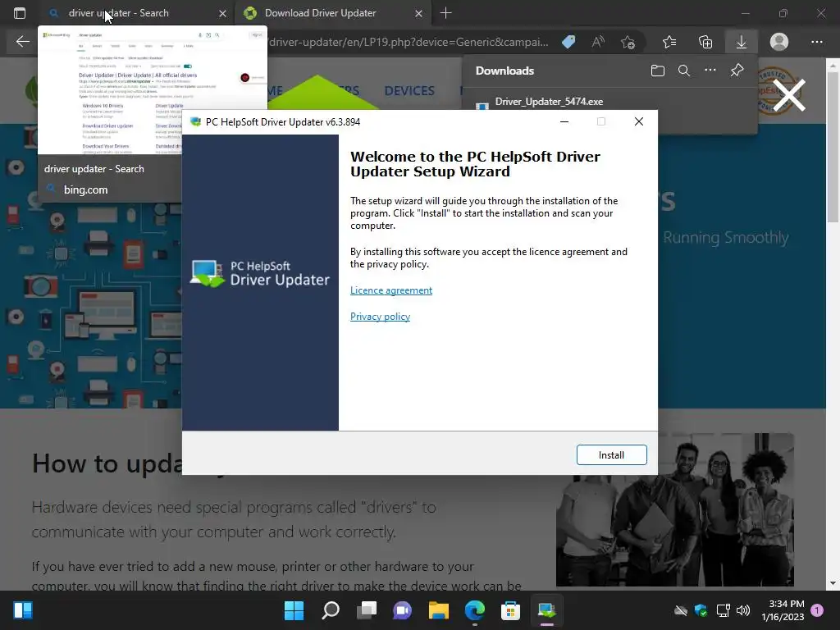840x630 pixels.
Task: Click the team photo on the webpage
Action: pos(674,509)
